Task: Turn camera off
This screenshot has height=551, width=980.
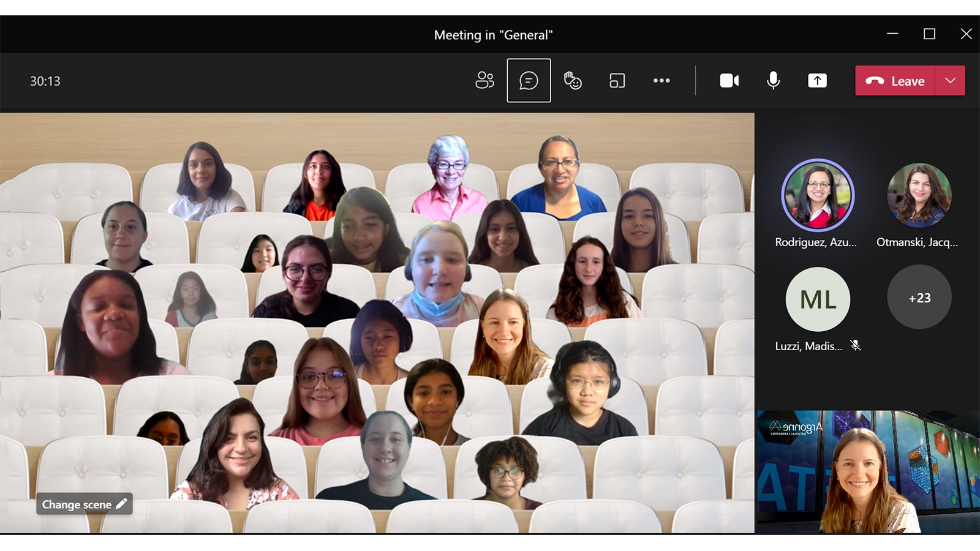Action: click(x=729, y=80)
